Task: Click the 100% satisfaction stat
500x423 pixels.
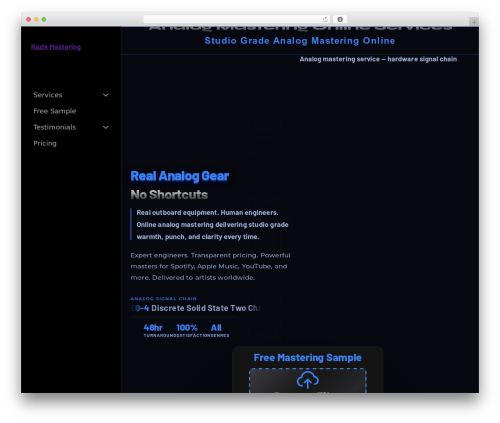Action: coord(187,330)
